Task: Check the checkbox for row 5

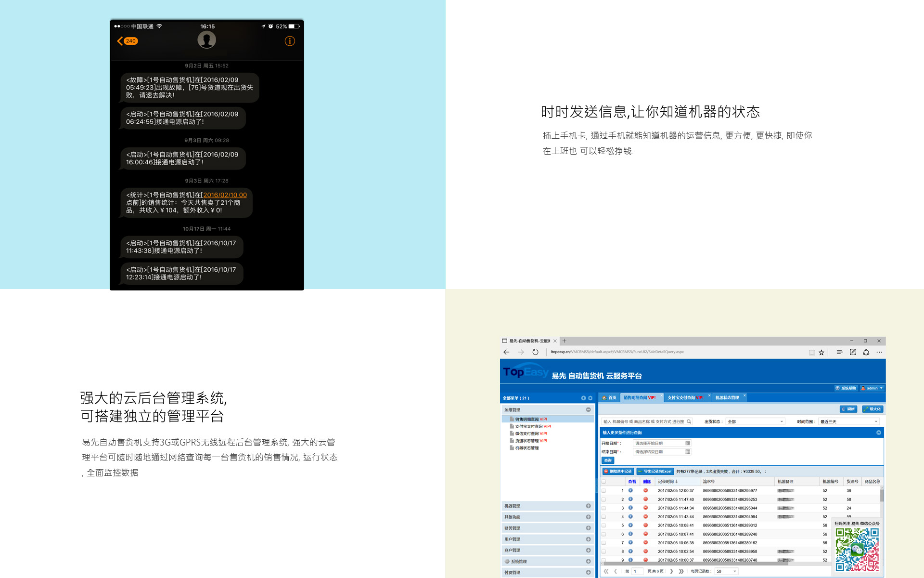Action: (603, 525)
